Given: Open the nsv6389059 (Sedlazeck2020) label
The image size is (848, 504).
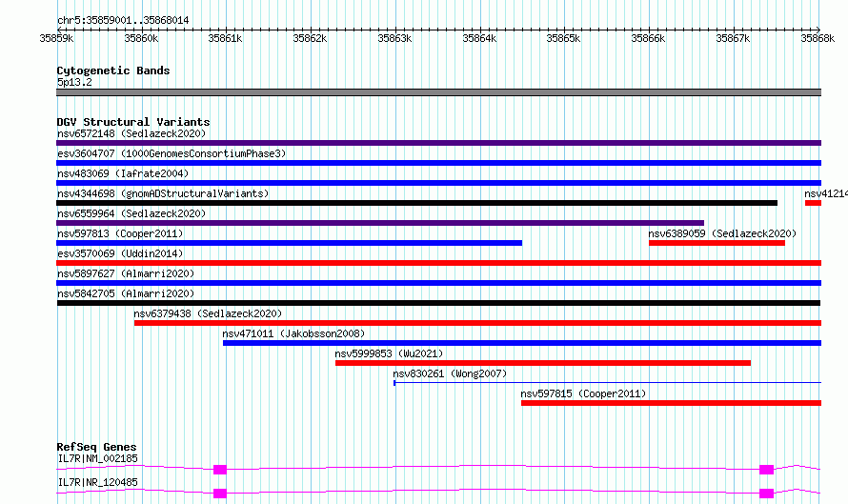Looking at the screenshot, I should pyautogui.click(x=722, y=233).
